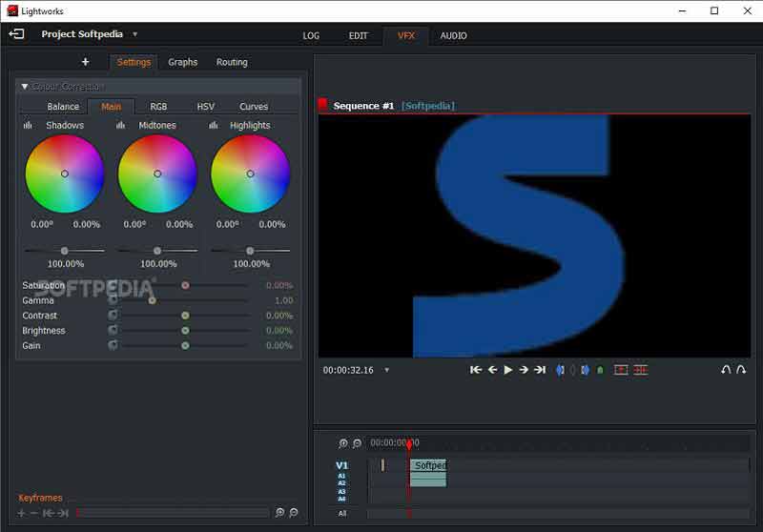Image resolution: width=763 pixels, height=532 pixels.
Task: Add a keyframe with the plus icon
Action: click(21, 513)
